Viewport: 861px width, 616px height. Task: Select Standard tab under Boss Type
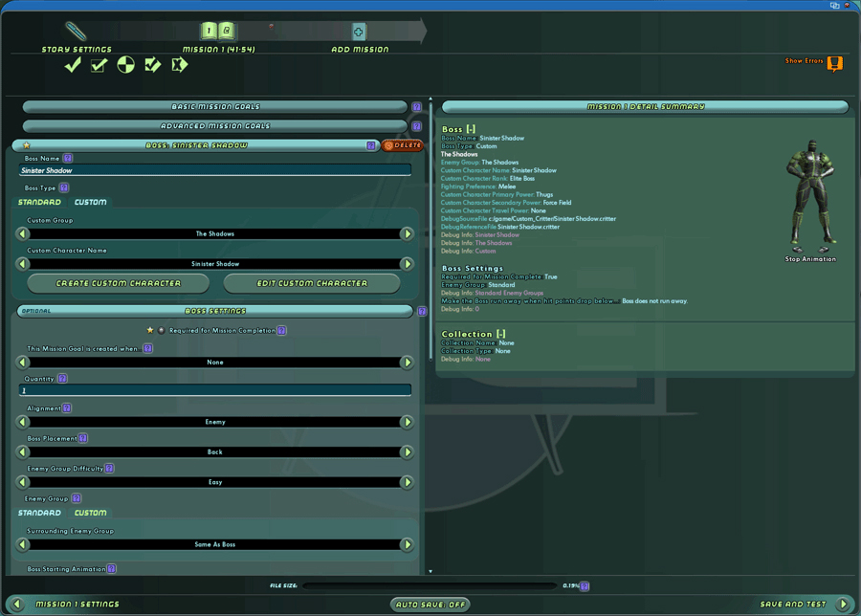39,202
